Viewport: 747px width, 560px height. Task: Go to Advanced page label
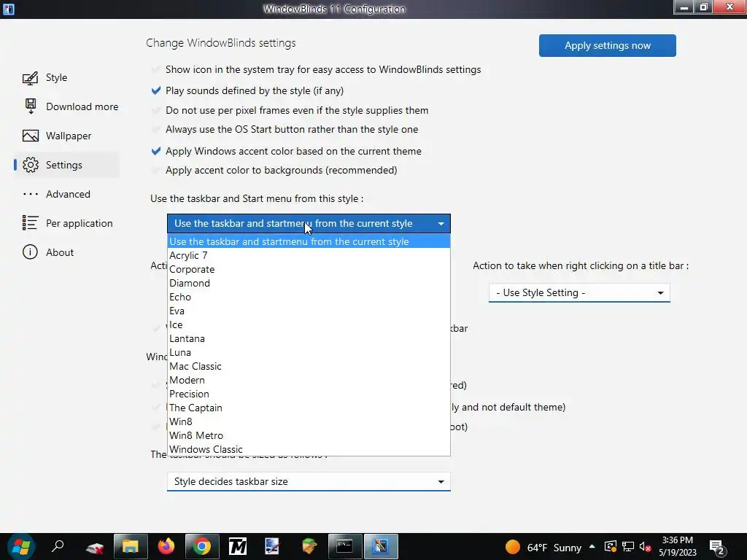click(68, 194)
